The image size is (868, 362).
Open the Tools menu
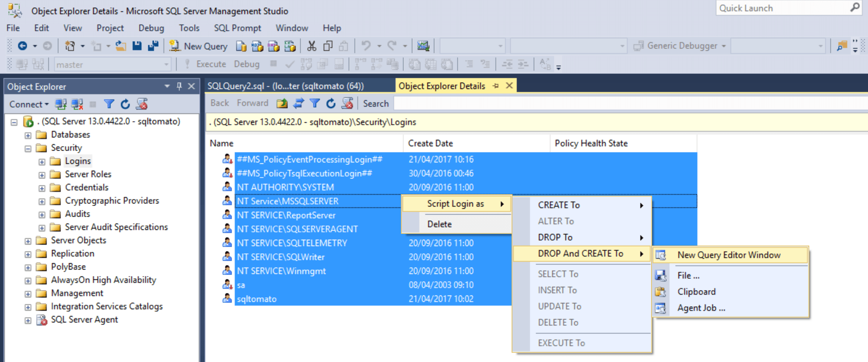point(189,28)
